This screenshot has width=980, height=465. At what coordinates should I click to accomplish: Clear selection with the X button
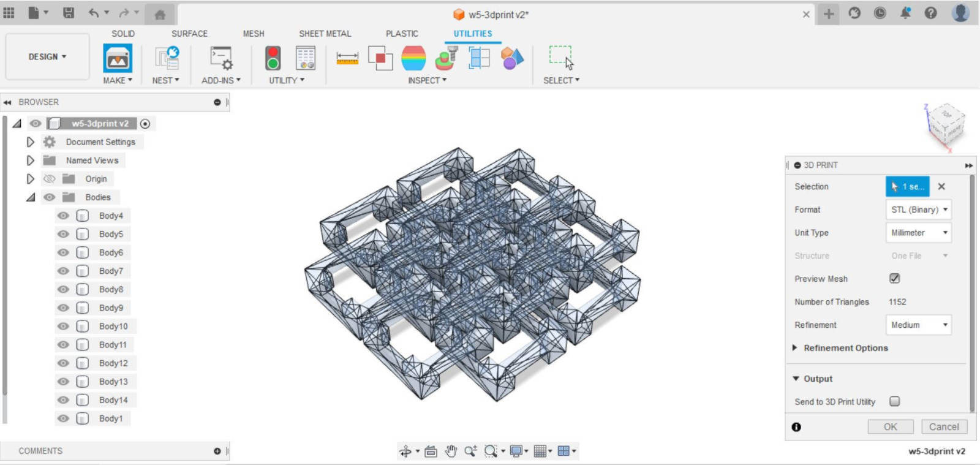click(x=941, y=186)
